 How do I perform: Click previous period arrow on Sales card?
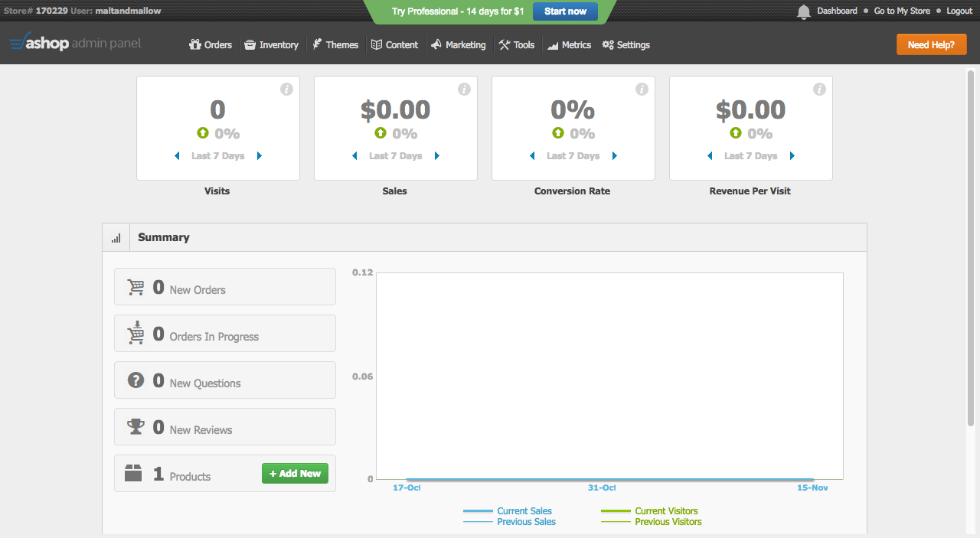(x=355, y=156)
